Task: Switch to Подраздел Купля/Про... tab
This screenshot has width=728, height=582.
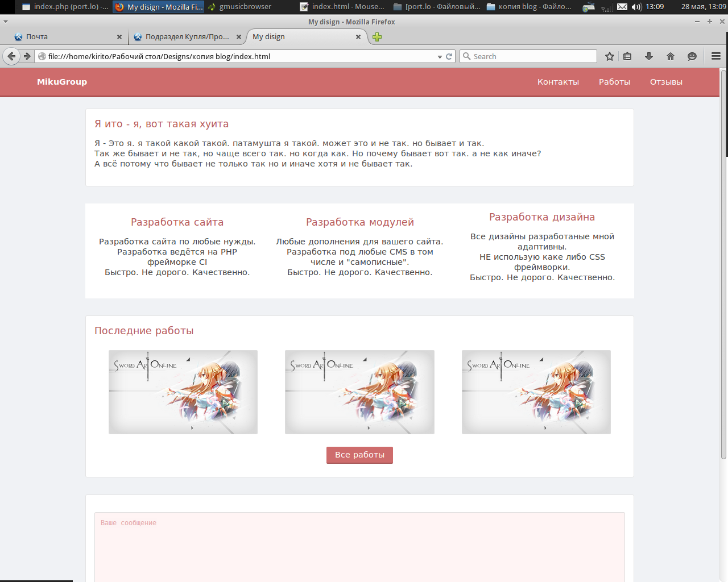Action: pos(187,37)
